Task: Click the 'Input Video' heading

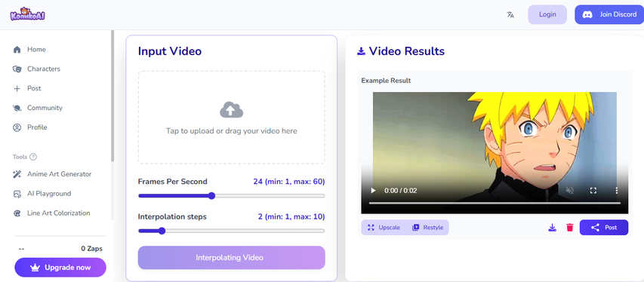Action: [170, 51]
